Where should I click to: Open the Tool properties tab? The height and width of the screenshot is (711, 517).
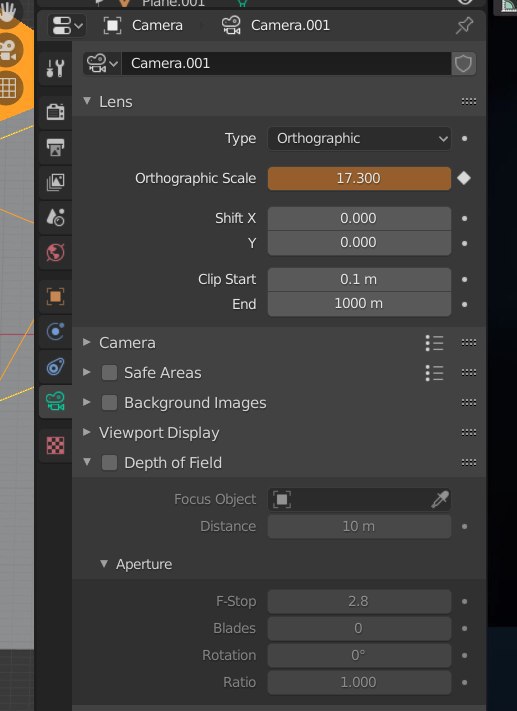click(55, 68)
